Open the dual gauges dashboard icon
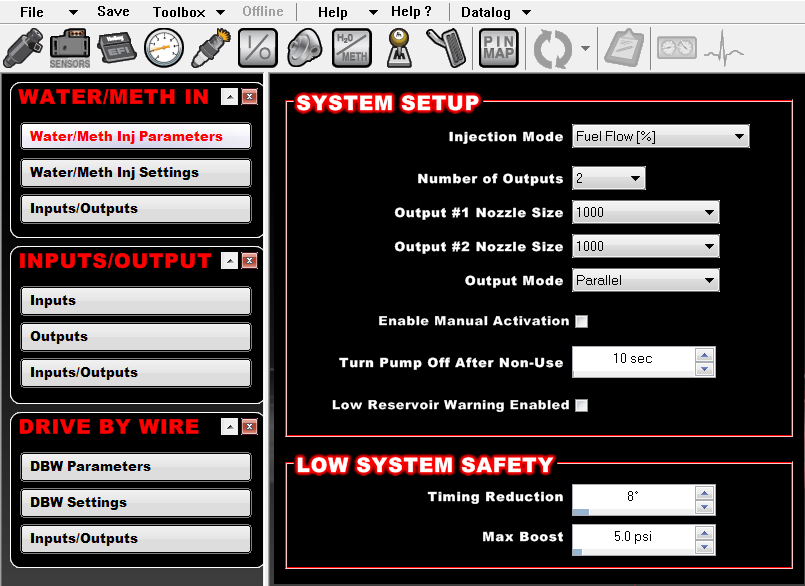 tap(677, 48)
